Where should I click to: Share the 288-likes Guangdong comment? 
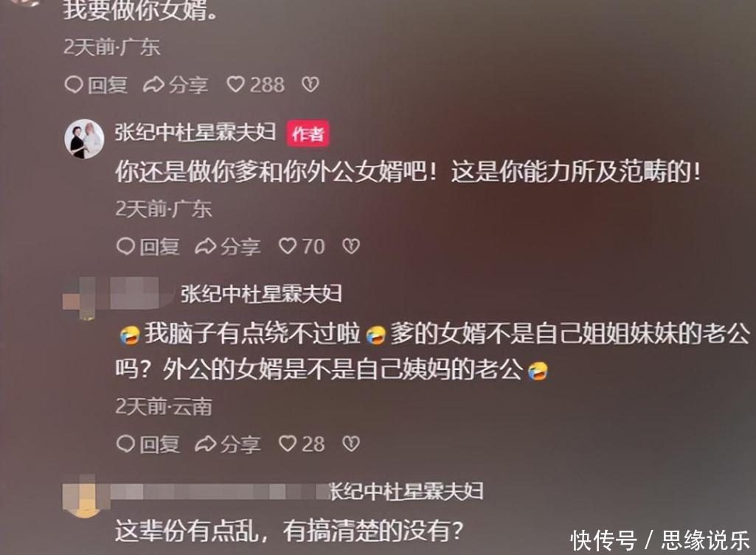(176, 85)
